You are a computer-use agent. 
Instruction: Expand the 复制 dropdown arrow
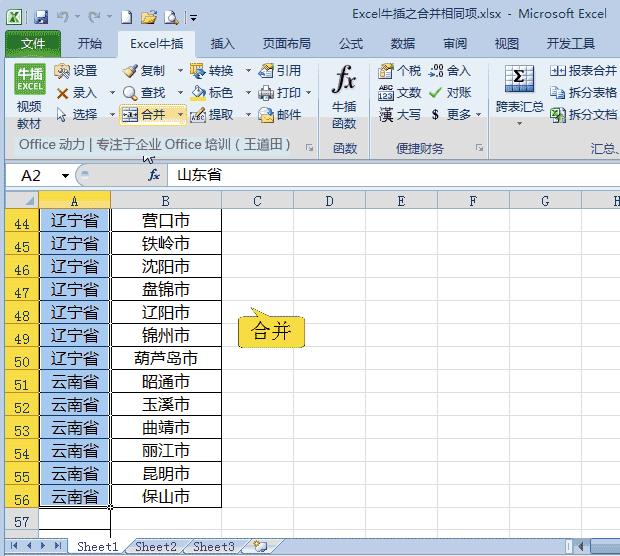180,71
